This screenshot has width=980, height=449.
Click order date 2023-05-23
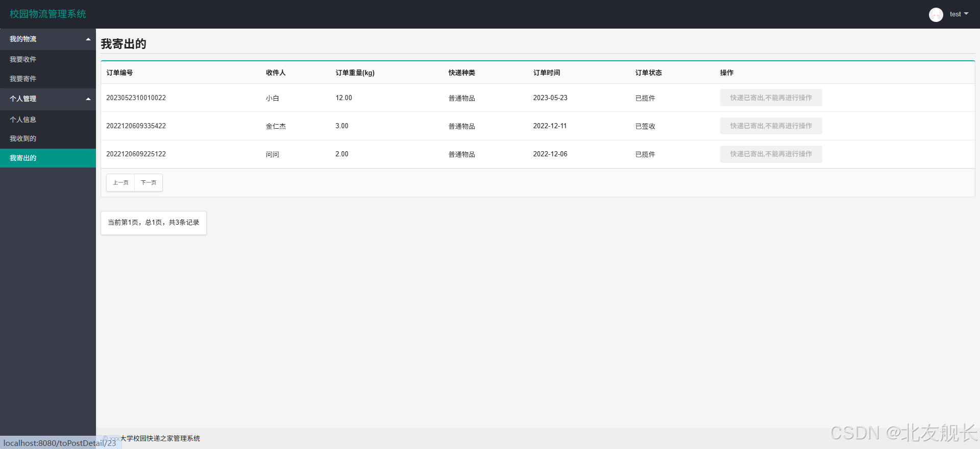click(550, 98)
